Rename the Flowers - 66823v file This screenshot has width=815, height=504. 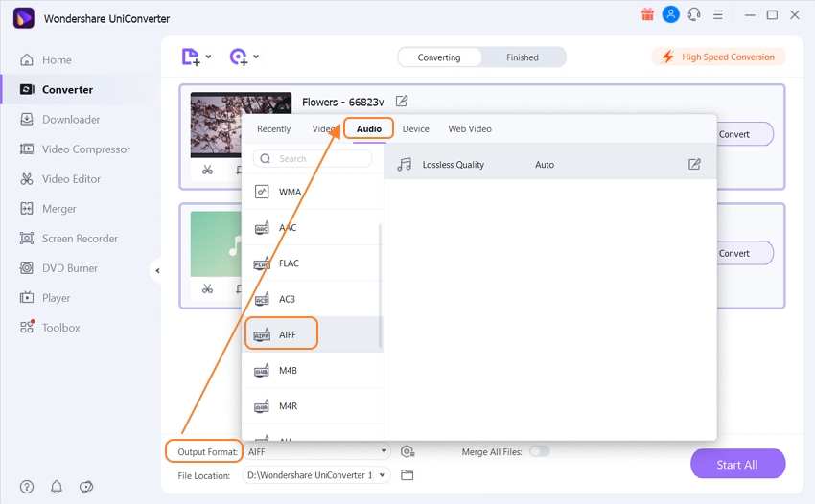coord(402,101)
